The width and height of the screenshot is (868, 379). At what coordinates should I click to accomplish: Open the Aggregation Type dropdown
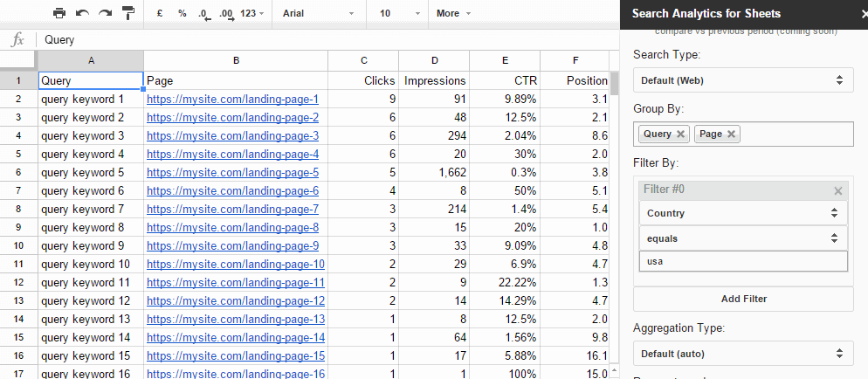742,354
